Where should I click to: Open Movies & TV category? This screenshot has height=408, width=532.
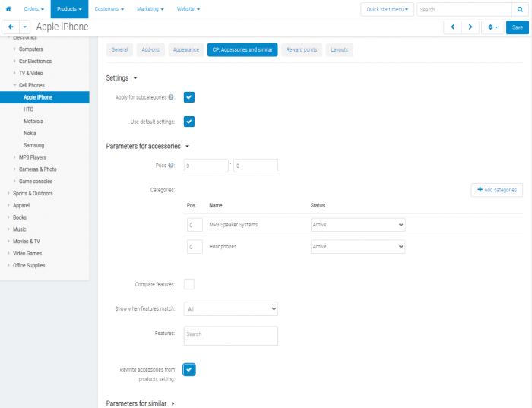pyautogui.click(x=26, y=242)
